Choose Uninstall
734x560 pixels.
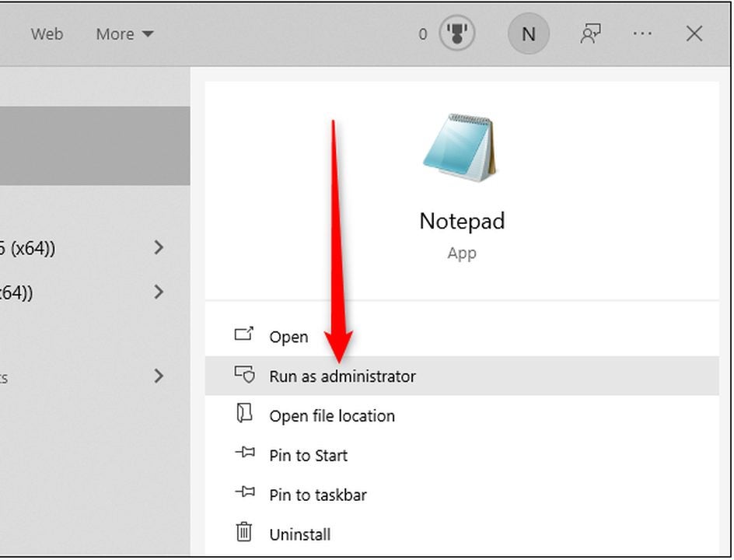pos(462,534)
